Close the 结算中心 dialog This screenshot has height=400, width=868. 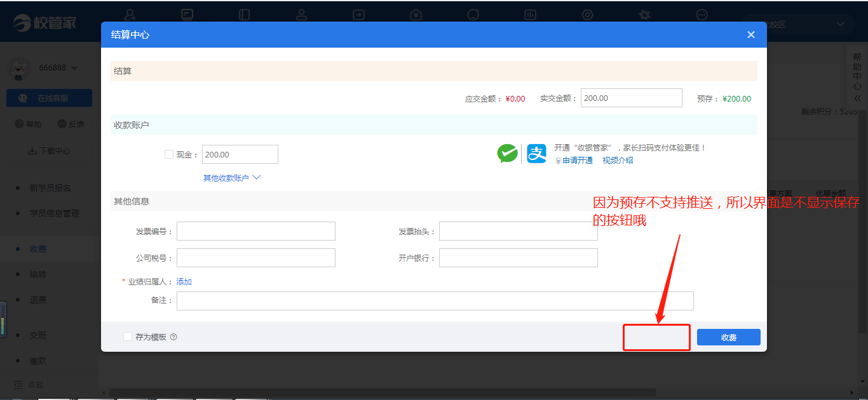751,35
